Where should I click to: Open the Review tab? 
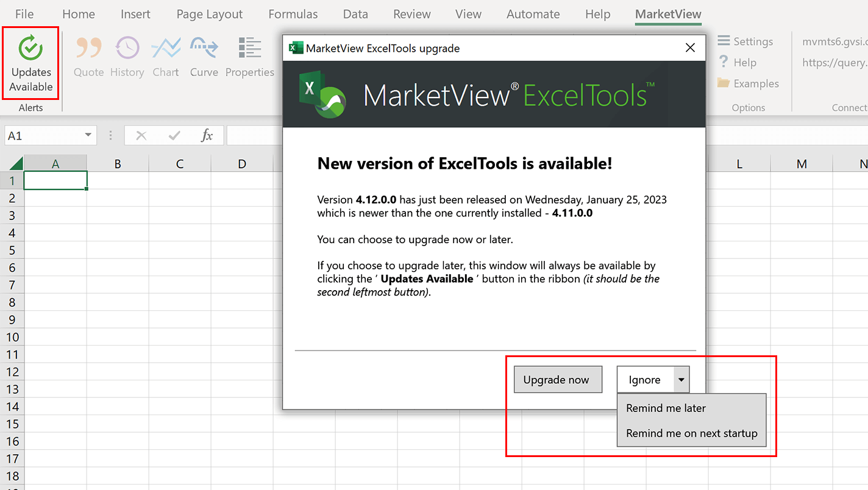click(x=412, y=14)
